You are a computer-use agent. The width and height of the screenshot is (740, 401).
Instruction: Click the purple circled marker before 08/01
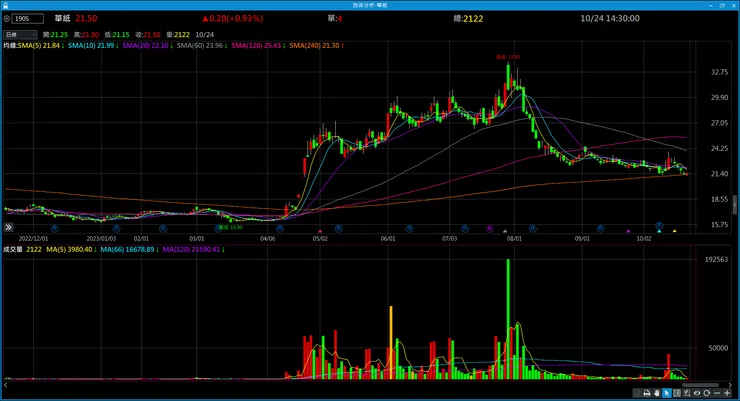(489, 228)
